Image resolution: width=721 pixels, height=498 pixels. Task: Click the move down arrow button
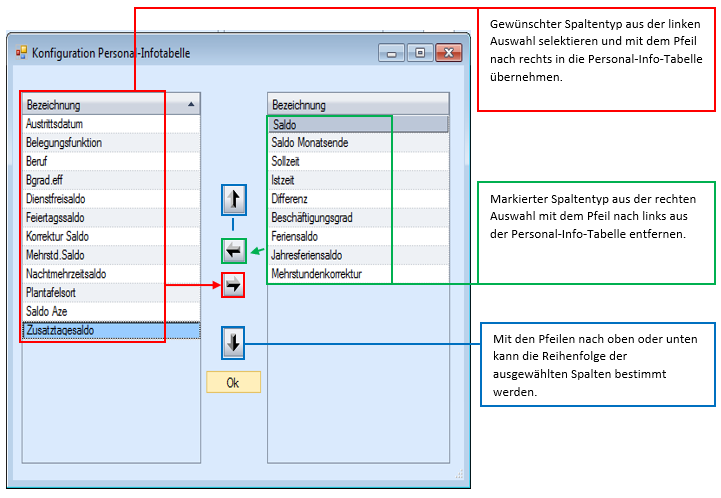[233, 343]
